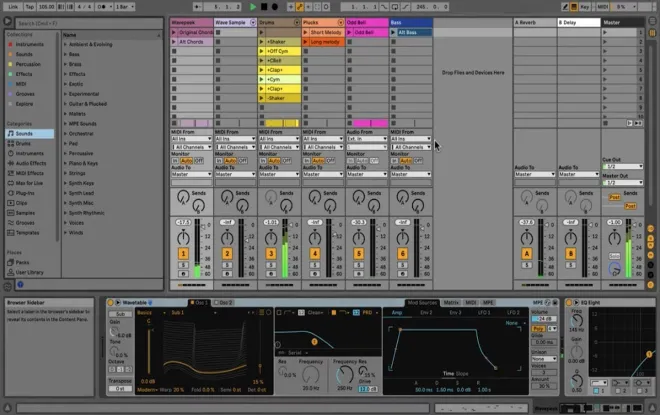Select Audio Effects category in browser
This screenshot has height=415, width=660.
30,163
